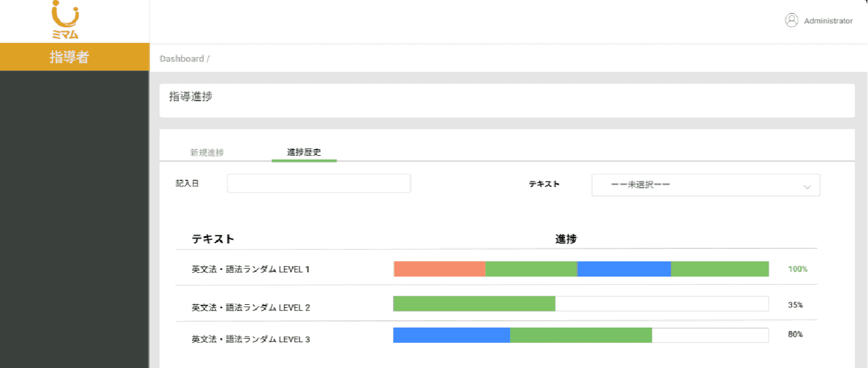
Task: Click the green progress bar for LEVEL 2
Action: [474, 304]
